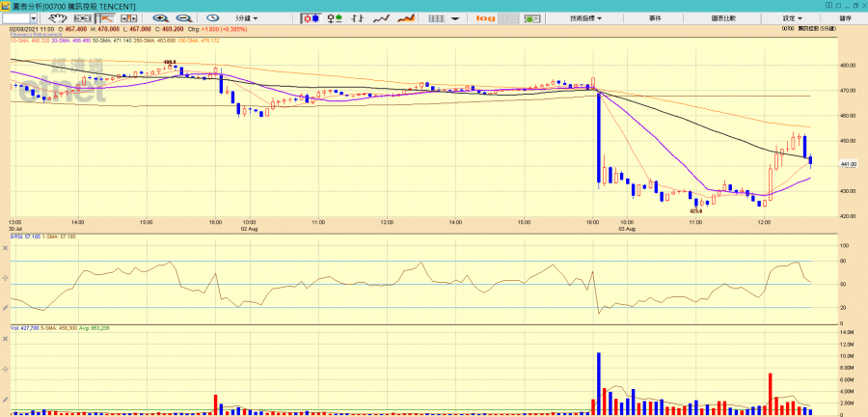This screenshot has height=417, width=868.
Task: Click the 儲存 save button
Action: tap(846, 18)
